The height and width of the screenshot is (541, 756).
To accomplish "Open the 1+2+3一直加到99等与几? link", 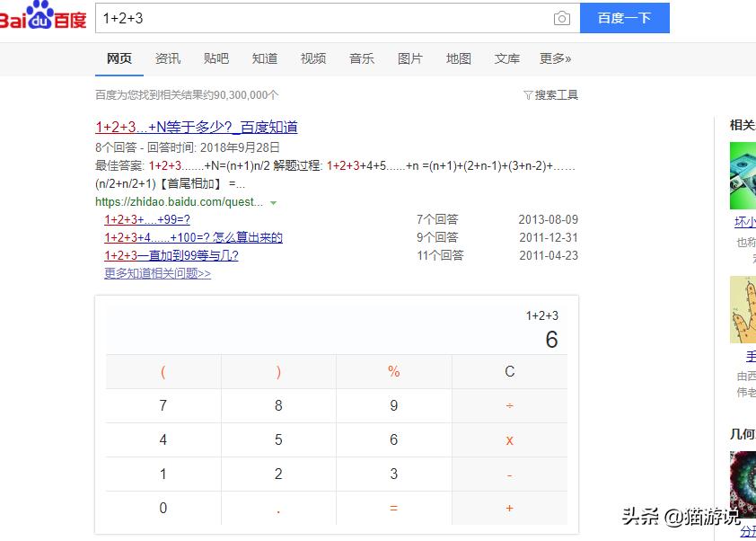I will pyautogui.click(x=170, y=255).
